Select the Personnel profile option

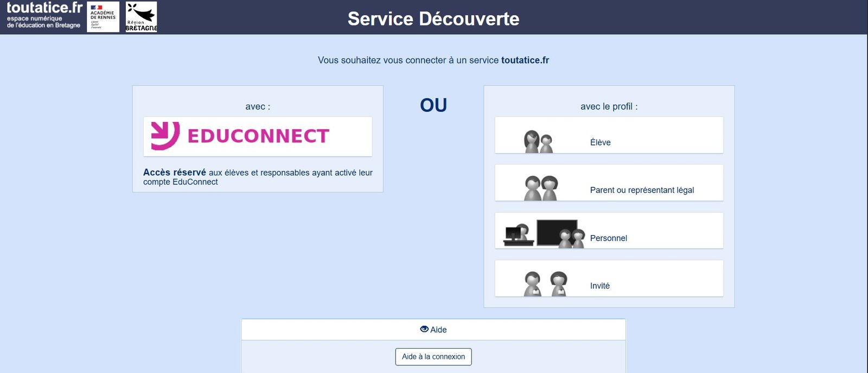pos(609,230)
